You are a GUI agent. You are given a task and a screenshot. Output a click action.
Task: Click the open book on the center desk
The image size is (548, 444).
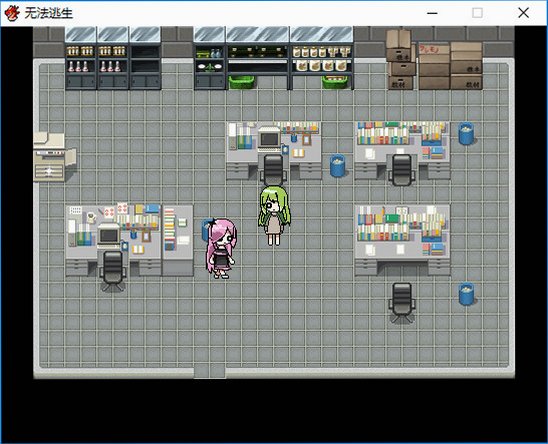[299, 153]
